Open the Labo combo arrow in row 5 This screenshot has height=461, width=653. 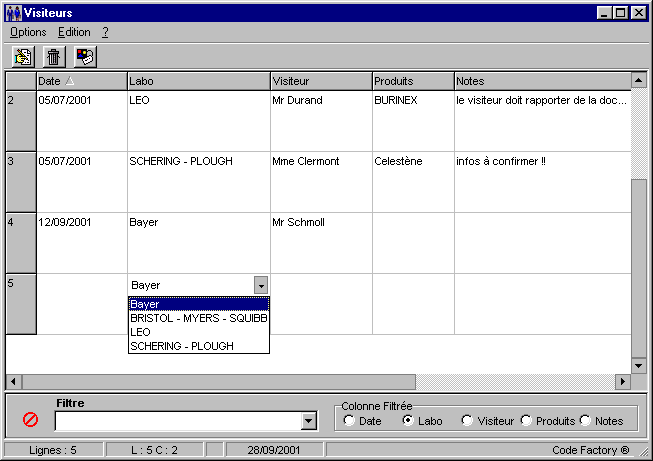[x=261, y=285]
